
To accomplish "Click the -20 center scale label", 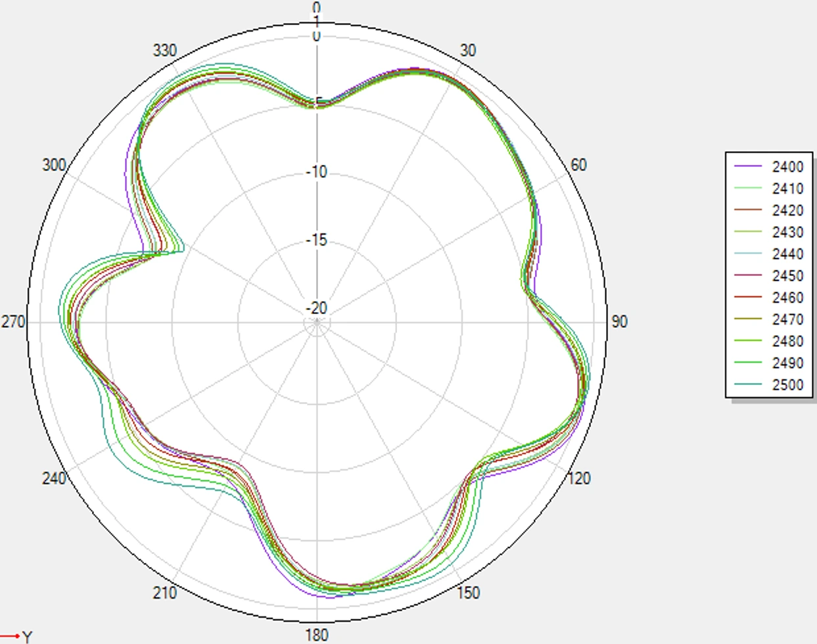I will pyautogui.click(x=316, y=308).
